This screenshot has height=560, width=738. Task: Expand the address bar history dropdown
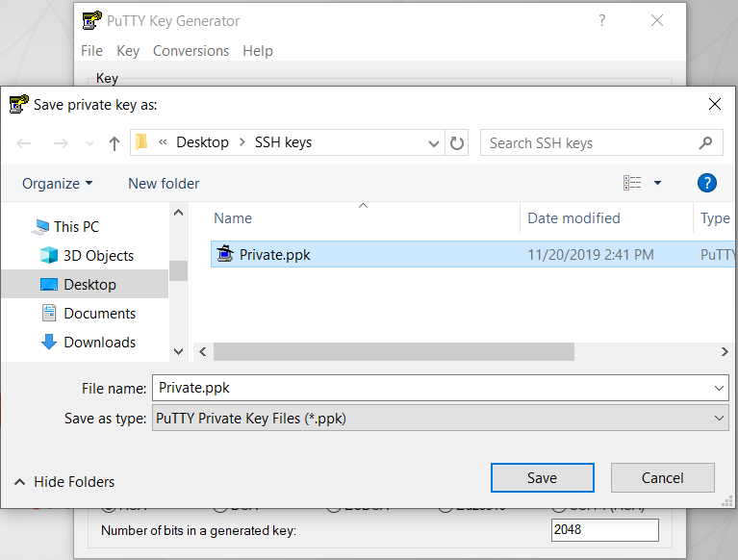pos(434,143)
